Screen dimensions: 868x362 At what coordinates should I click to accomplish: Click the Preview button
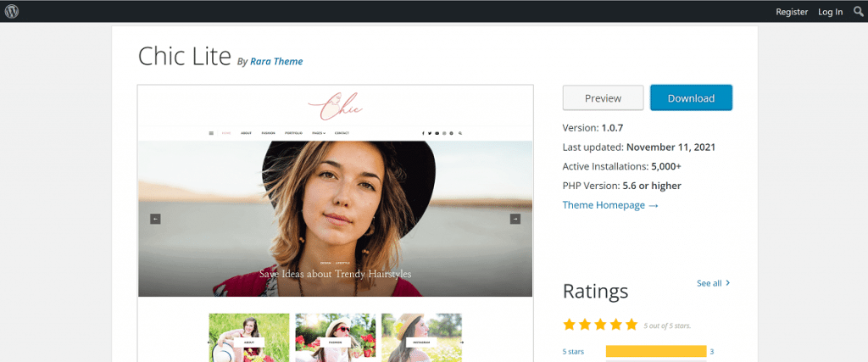[603, 98]
